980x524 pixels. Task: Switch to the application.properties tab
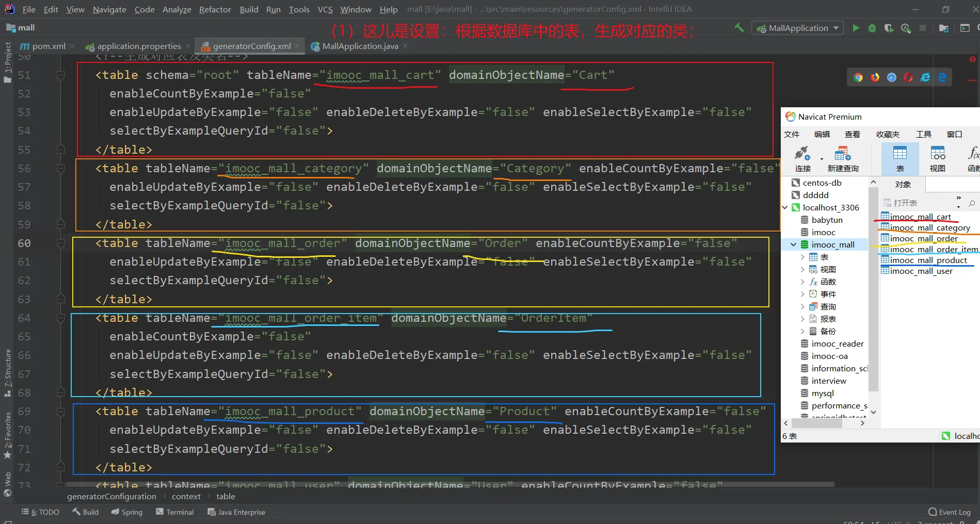pyautogui.click(x=138, y=46)
